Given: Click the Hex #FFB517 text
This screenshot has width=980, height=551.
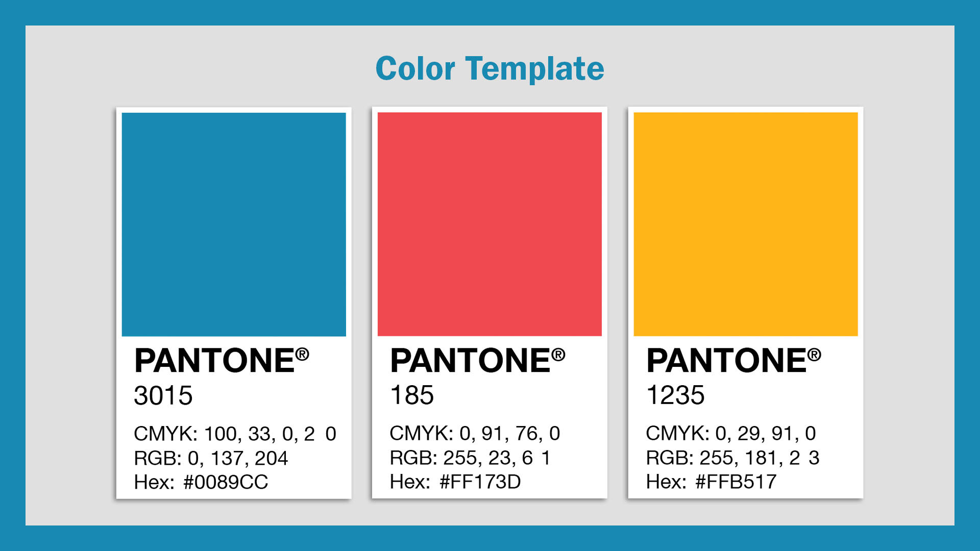Looking at the screenshot, I should point(711,482).
